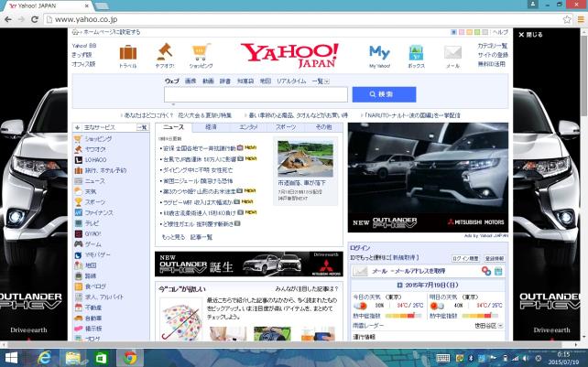Click 不動産 in services sidebar
The image size is (588, 367).
click(x=93, y=308)
